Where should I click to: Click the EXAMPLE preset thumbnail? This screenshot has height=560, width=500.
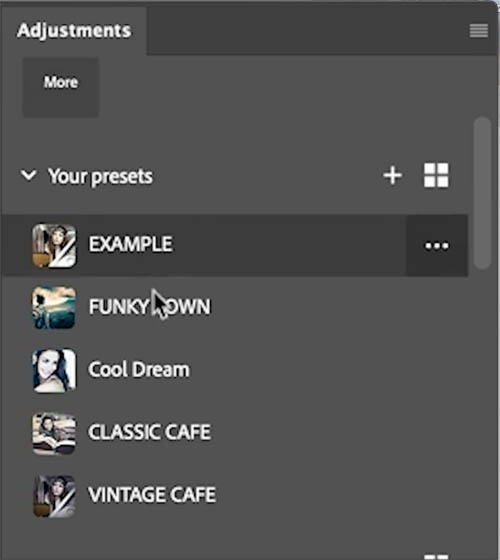pyautogui.click(x=54, y=246)
